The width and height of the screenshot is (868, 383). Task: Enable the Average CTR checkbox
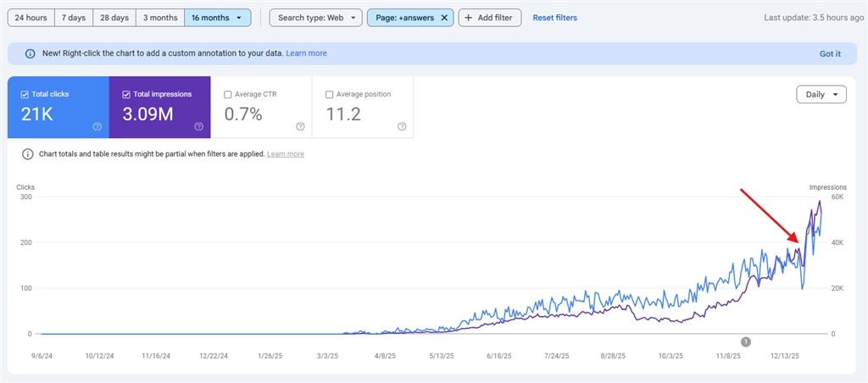pos(228,94)
